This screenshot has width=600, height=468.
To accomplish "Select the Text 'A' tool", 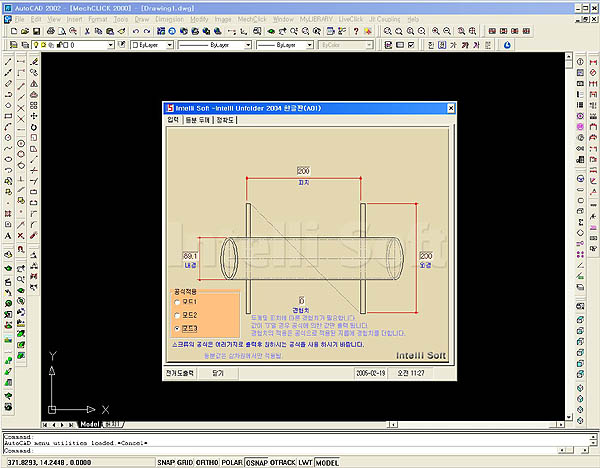I will pos(8,236).
